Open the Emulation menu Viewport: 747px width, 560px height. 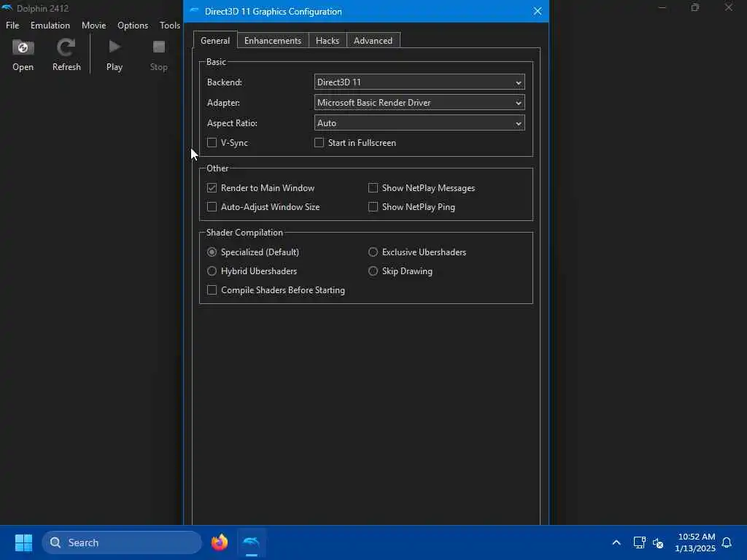click(x=50, y=26)
